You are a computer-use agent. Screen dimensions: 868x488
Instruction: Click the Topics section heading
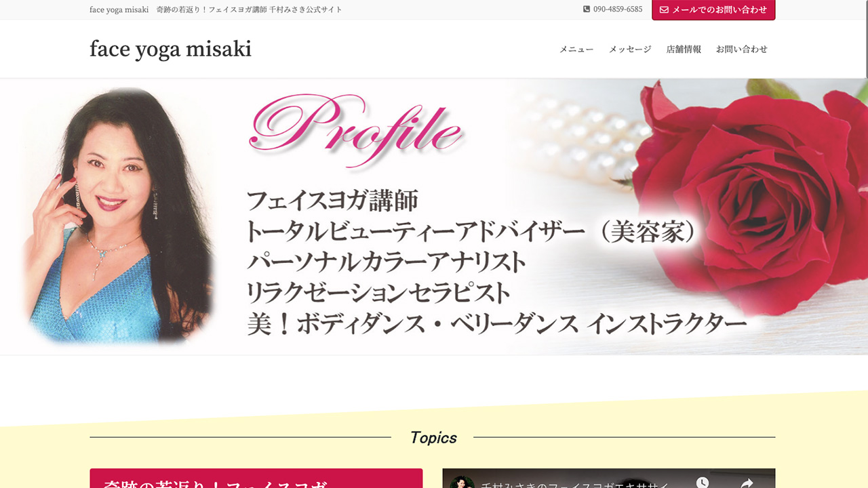click(x=433, y=438)
